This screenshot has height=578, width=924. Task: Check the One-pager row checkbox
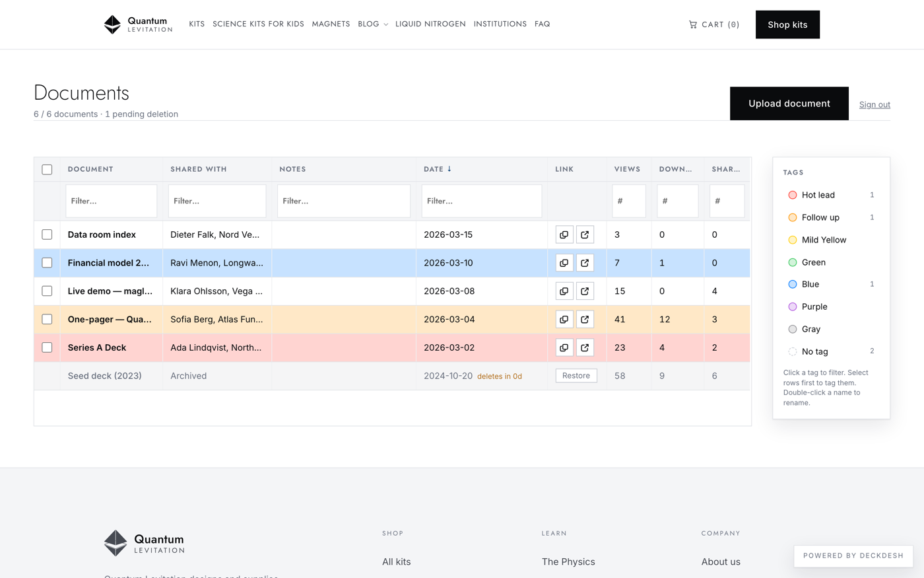[47, 319]
